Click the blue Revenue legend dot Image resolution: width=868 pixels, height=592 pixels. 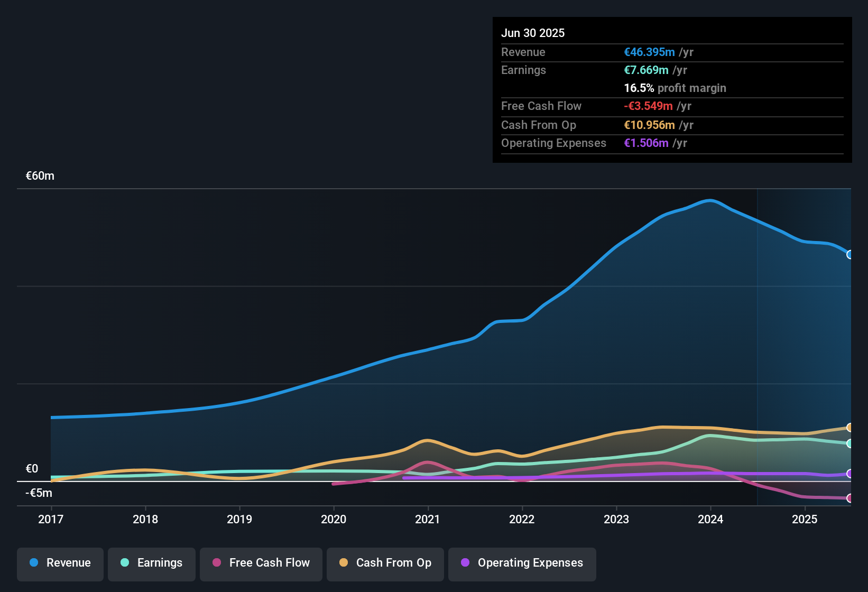[x=34, y=562]
